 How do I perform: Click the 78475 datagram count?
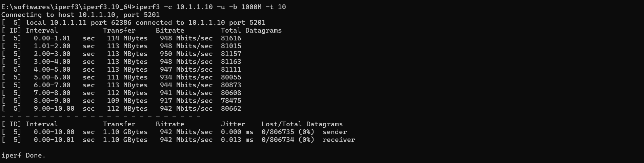click(x=231, y=101)
